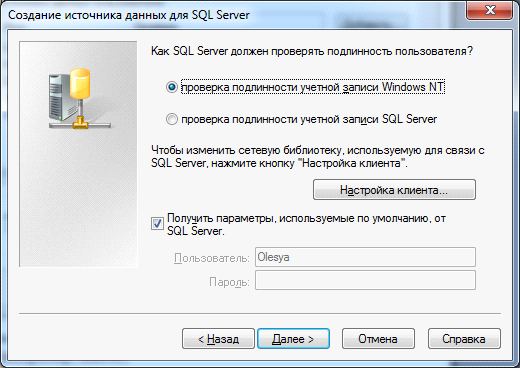Click the 'Пользователь' field containing Olesya
Image resolution: width=520 pixels, height=368 pixels.
(365, 257)
